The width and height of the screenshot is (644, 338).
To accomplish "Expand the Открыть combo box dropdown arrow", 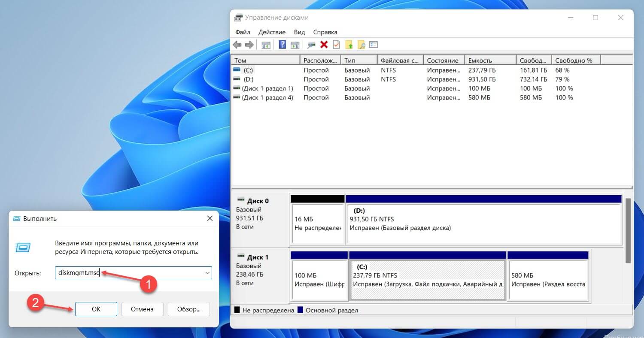I will (207, 273).
